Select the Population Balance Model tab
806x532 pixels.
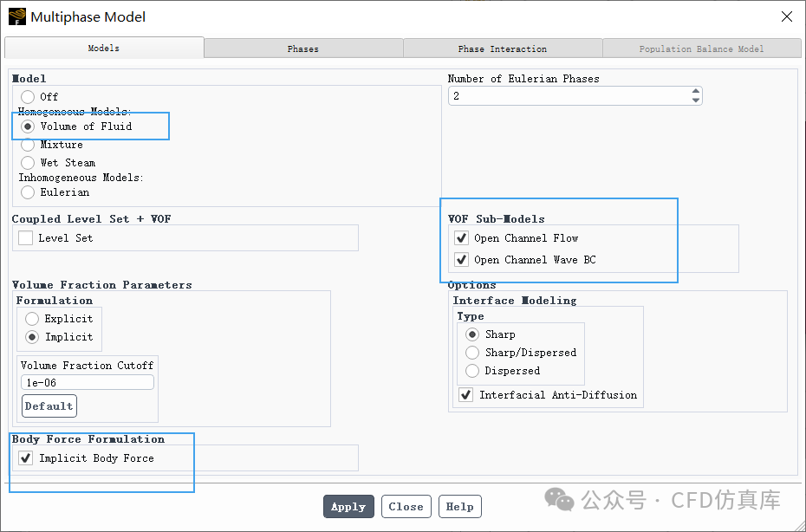click(x=702, y=49)
